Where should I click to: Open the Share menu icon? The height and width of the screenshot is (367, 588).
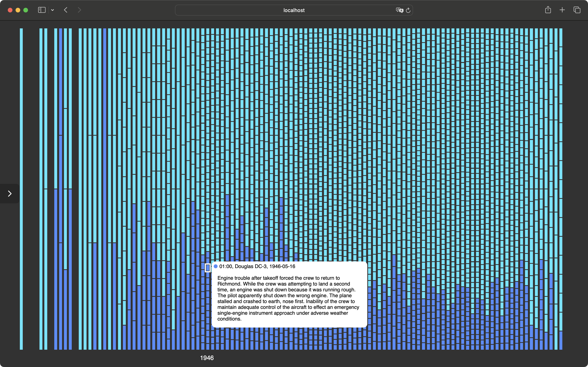pos(548,10)
